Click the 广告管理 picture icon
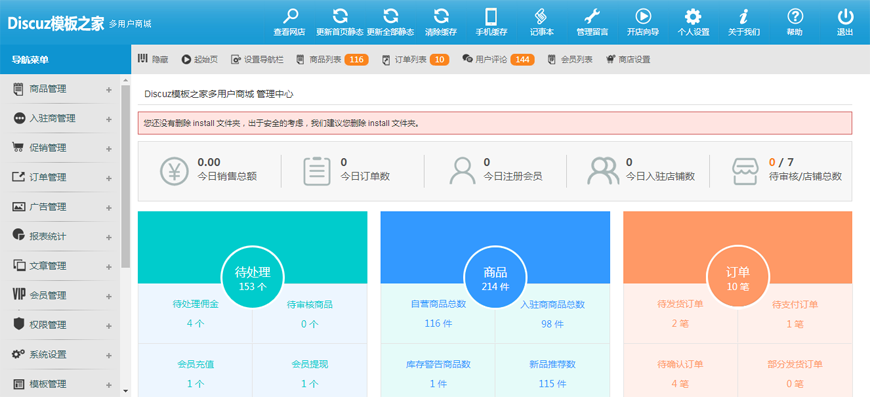 coord(18,206)
